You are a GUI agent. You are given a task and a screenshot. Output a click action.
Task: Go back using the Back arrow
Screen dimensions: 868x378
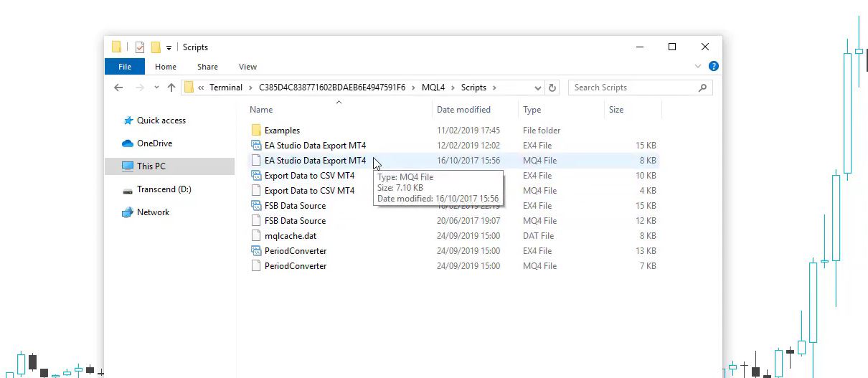[x=119, y=88]
